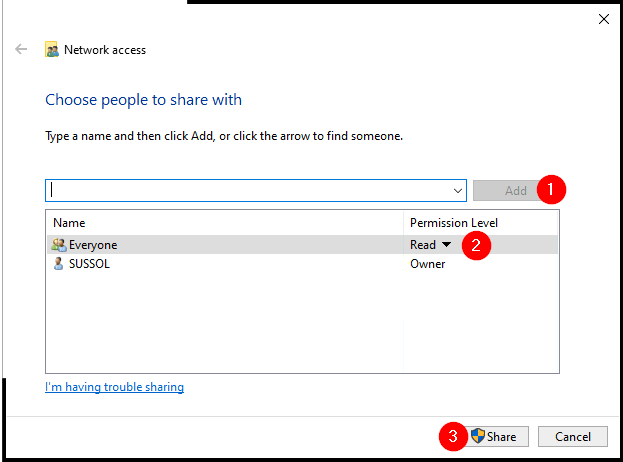Click the SUSSOL user icon
This screenshot has width=623, height=462.
[59, 264]
